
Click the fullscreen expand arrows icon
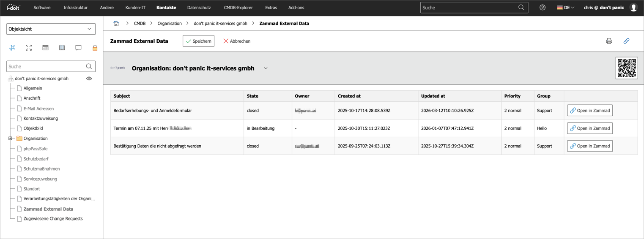pyautogui.click(x=29, y=48)
